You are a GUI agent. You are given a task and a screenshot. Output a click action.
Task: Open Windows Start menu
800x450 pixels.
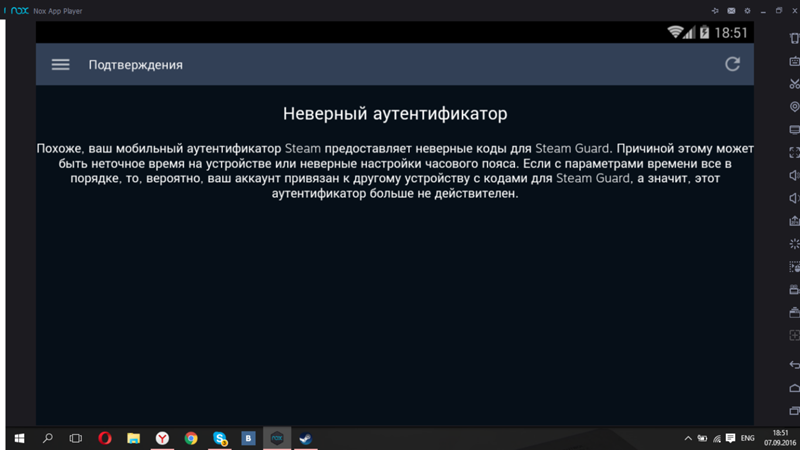(19, 438)
